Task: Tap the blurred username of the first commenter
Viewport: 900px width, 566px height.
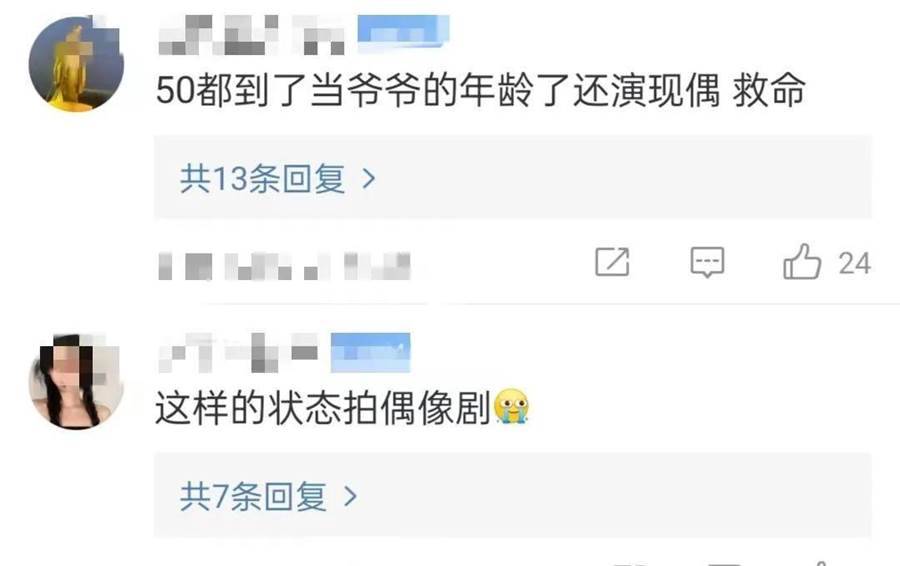Action: 251,34
